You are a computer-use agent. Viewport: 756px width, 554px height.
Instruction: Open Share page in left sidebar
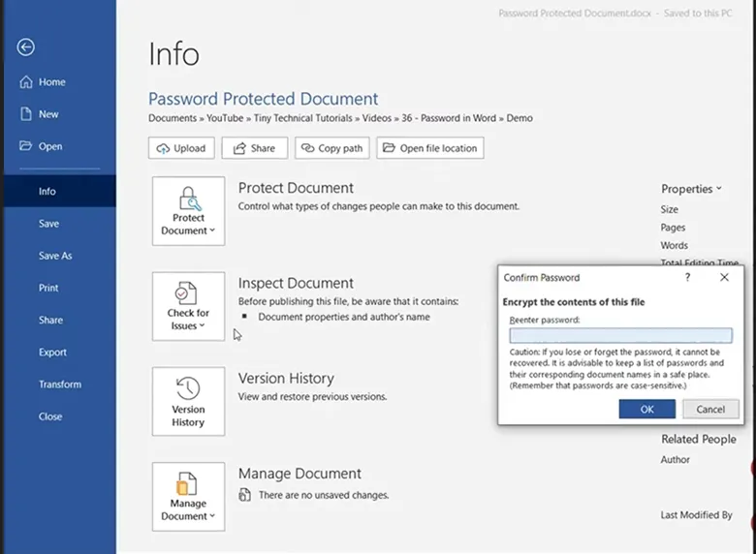pos(50,321)
